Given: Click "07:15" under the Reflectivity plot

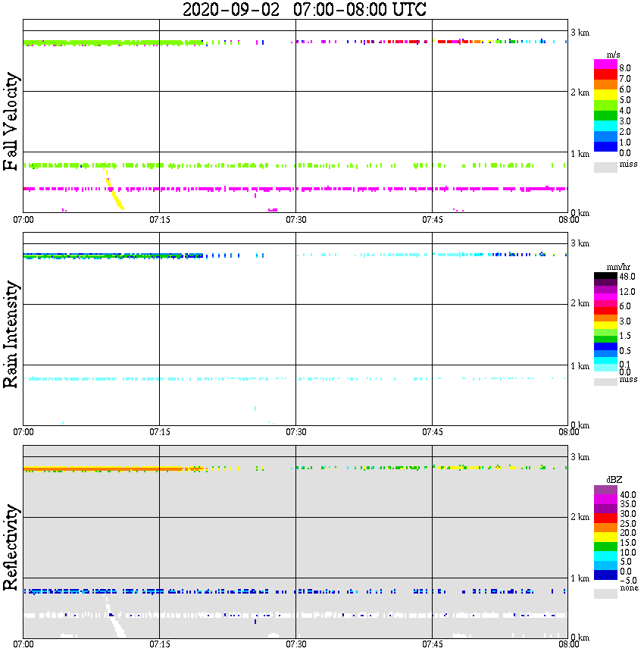Looking at the screenshot, I should tap(160, 644).
